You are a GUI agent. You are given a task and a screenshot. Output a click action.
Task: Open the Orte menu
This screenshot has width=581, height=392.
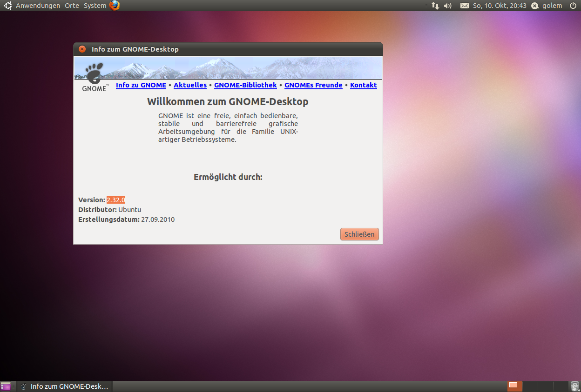[72, 6]
